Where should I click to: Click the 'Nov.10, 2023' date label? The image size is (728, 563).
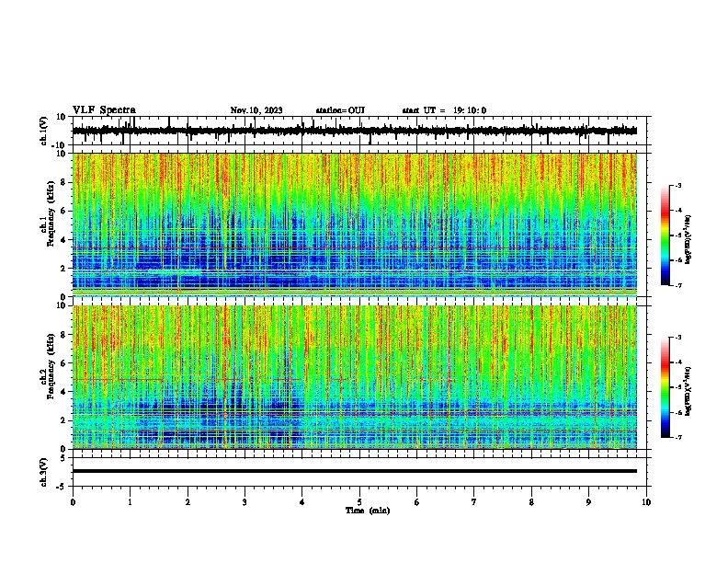(256, 110)
